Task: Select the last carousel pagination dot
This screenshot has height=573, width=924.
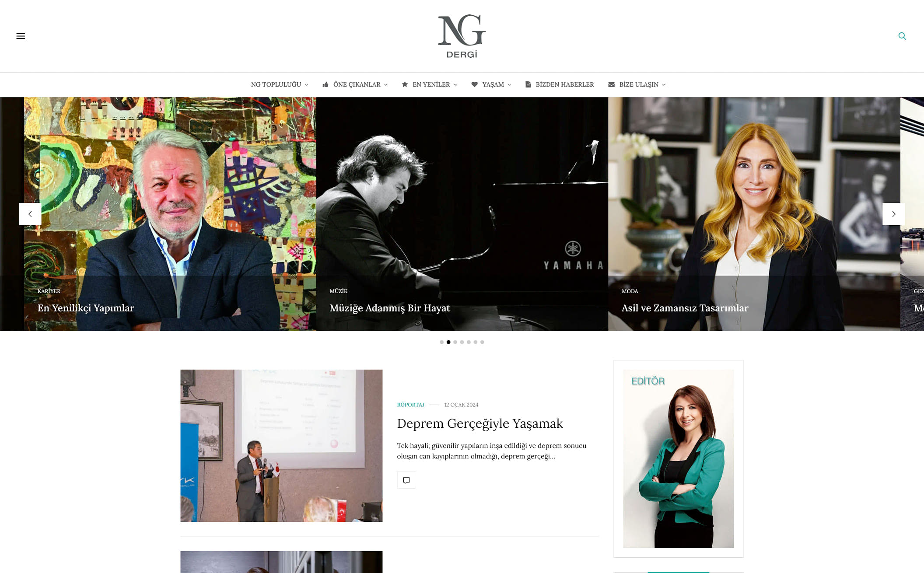Action: click(482, 342)
